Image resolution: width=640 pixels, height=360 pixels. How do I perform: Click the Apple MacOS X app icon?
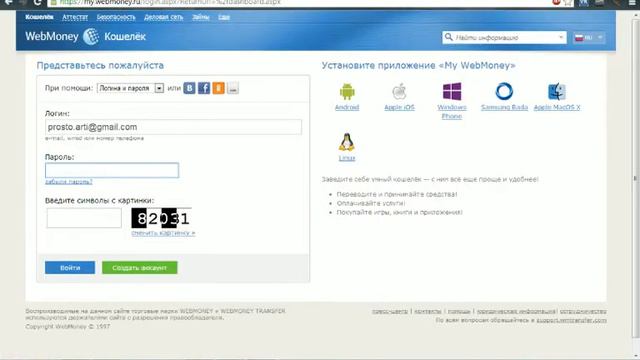click(x=557, y=91)
